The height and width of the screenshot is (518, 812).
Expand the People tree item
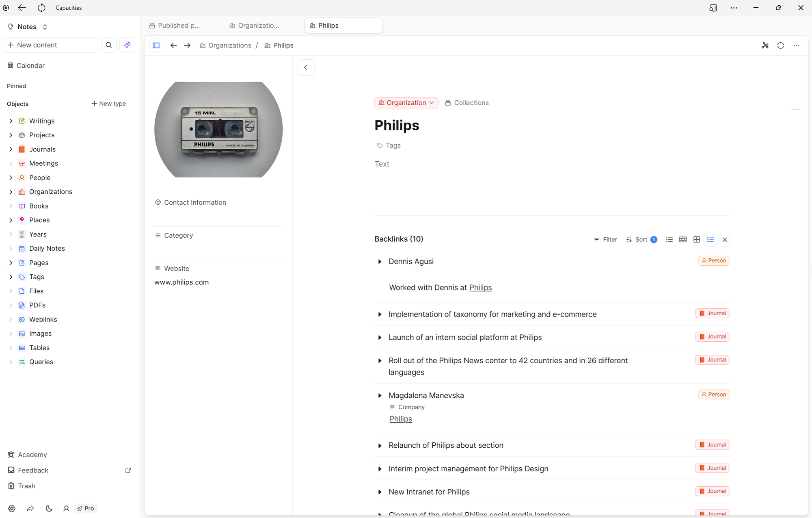tap(11, 178)
